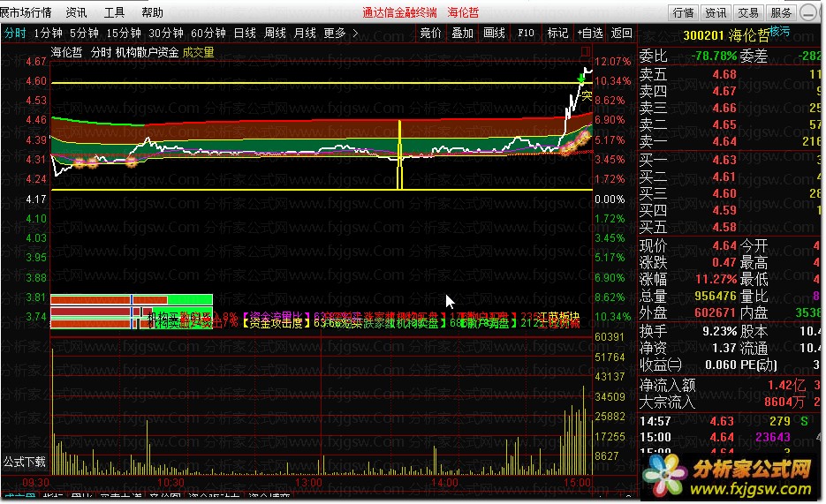The width and height of the screenshot is (826, 504).
Task: Click the yellow 突 breakout marker
Action: (587, 96)
